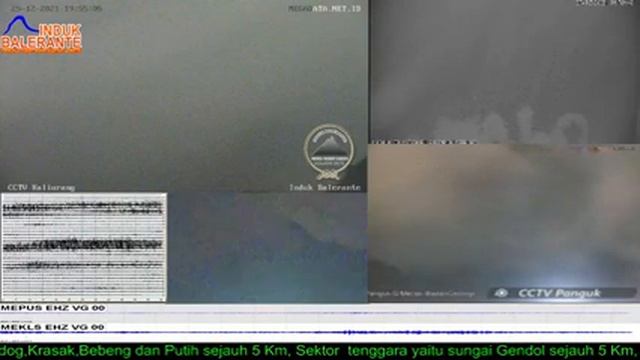Screen dimensions: 640x360
Task: Open the seismogram drum chart thumbnail
Action: (84, 247)
